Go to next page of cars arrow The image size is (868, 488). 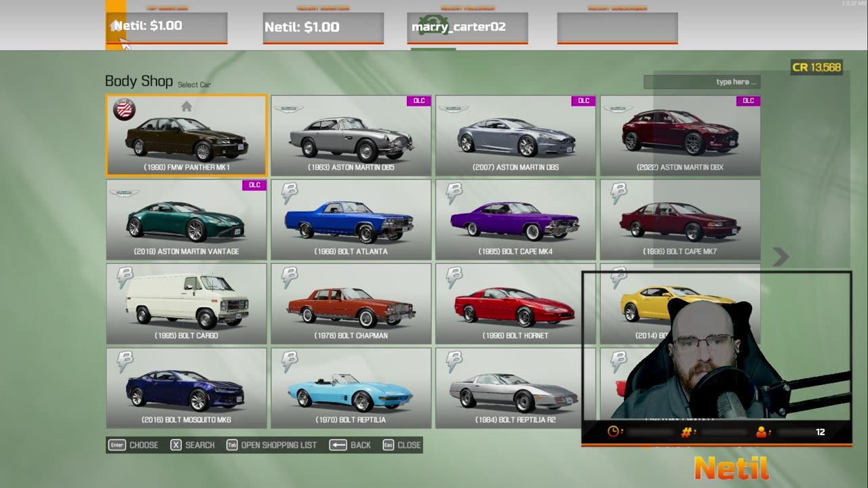pyautogui.click(x=781, y=256)
